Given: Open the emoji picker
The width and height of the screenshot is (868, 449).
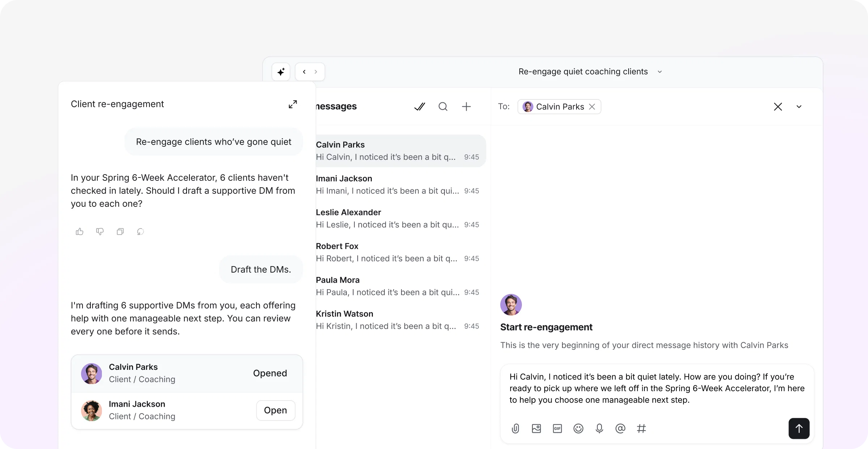Looking at the screenshot, I should [x=578, y=428].
